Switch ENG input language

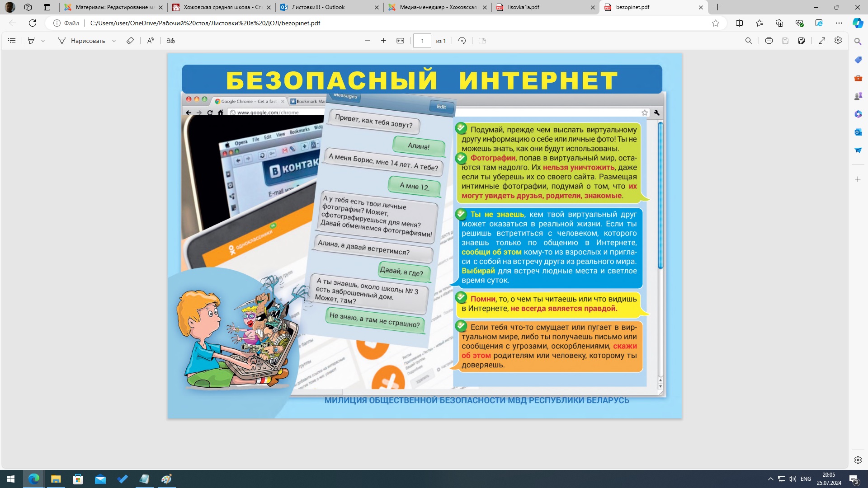[806, 479]
